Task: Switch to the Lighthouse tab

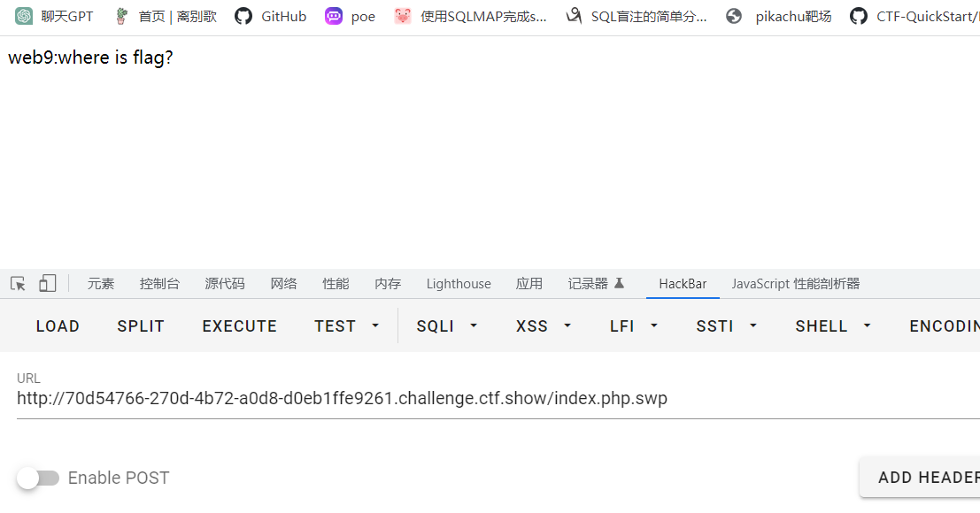Action: 458,284
